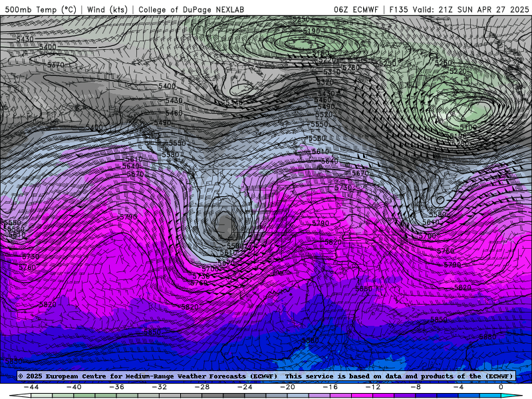Click the "06Z ECMWF" model run label
The height and width of the screenshot is (399, 532).
click(x=356, y=9)
